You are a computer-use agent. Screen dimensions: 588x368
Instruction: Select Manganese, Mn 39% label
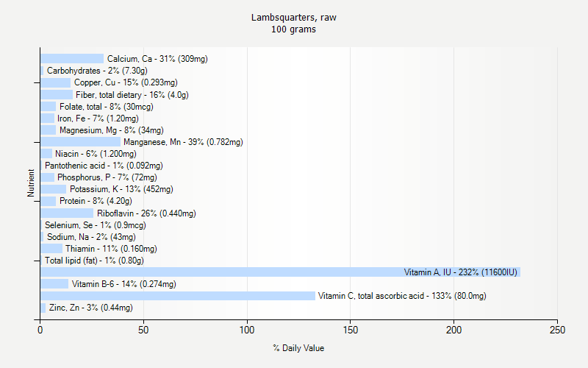(183, 142)
